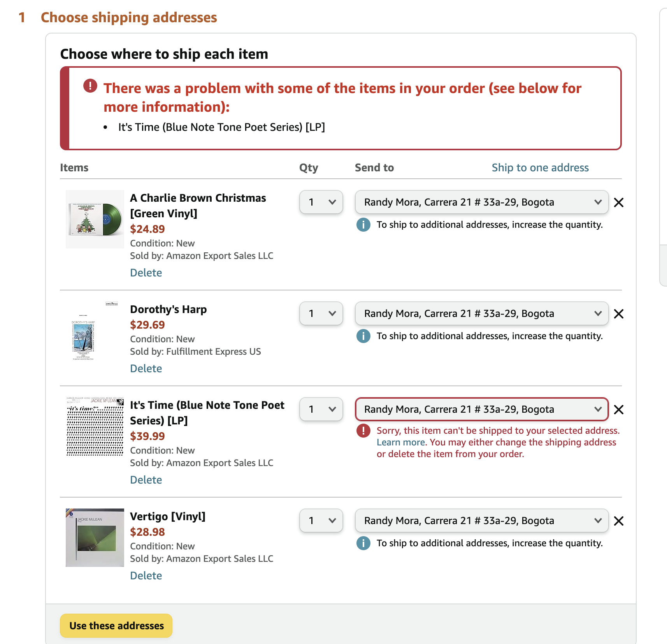Viewport: 667px width, 644px height.
Task: Delete Dorothy's Harp from the order
Action: pos(146,368)
